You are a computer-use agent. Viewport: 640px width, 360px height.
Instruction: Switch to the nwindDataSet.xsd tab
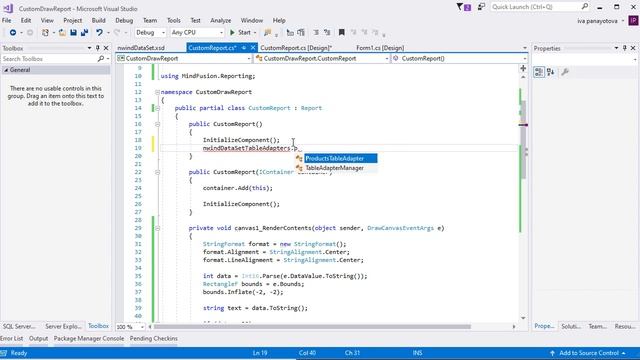141,48
